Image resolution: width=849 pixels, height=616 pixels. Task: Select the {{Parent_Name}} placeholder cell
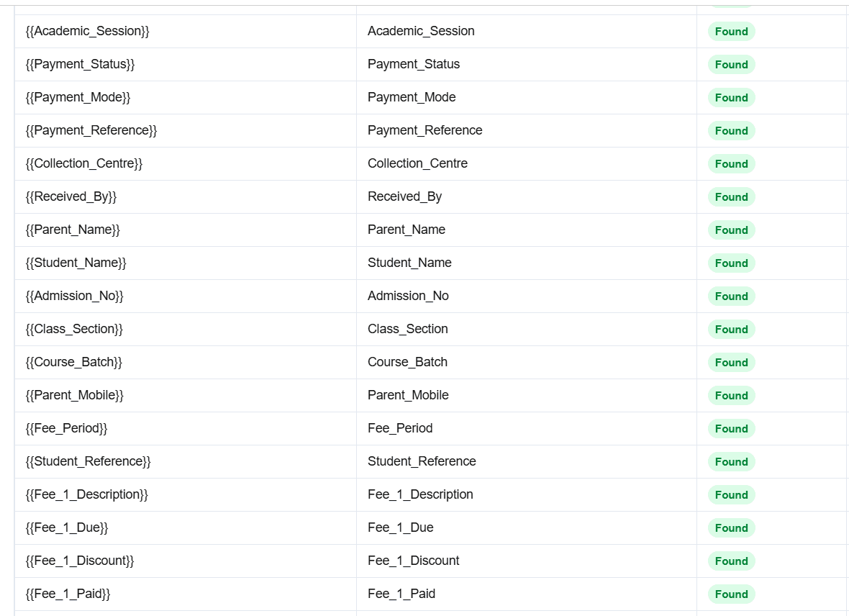[73, 230]
